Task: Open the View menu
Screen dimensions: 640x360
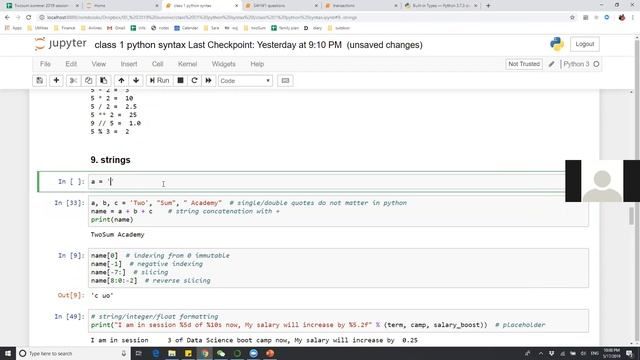Action: click(x=99, y=64)
